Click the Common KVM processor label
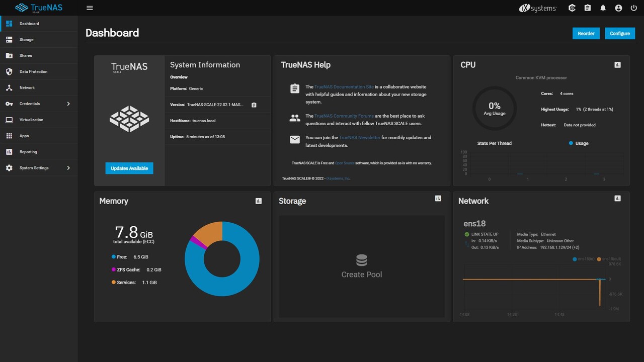Viewport: 644px width, 362px height. (x=541, y=78)
